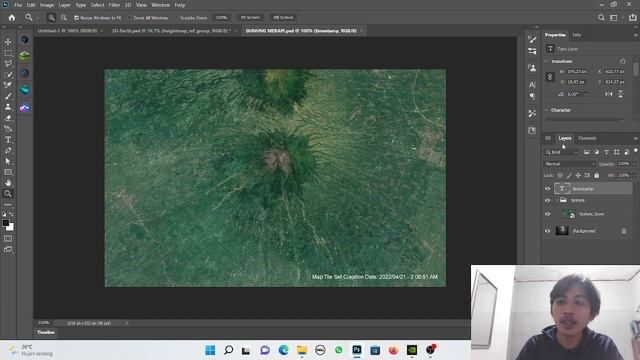
Task: Click the Fill Screen button
Action: (x=283, y=18)
